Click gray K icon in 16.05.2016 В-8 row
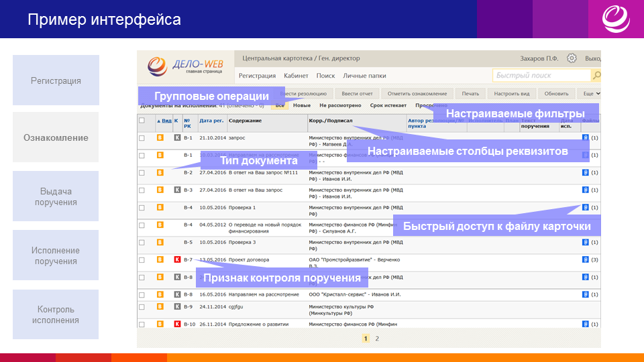 177,294
